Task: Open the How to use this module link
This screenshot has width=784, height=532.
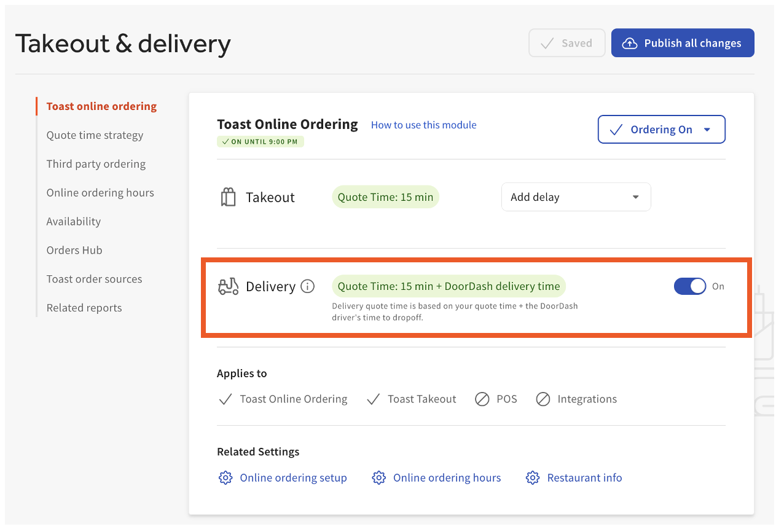Action: [423, 125]
